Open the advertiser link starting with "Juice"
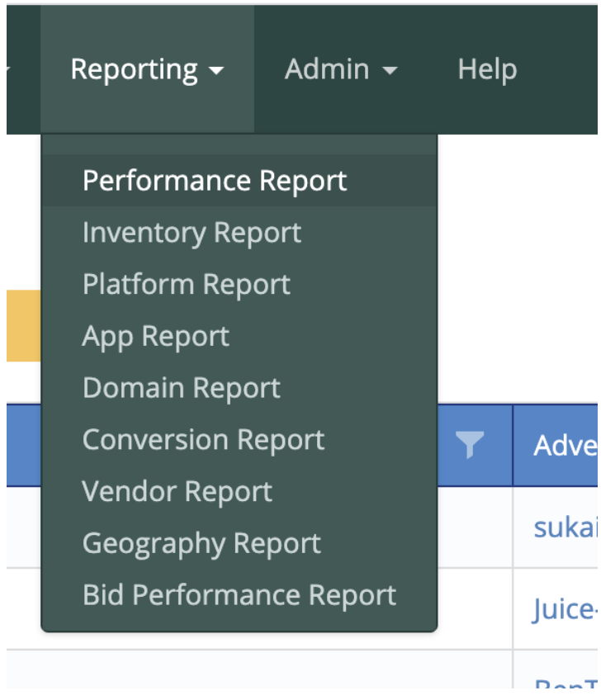601x700 pixels. click(565, 609)
